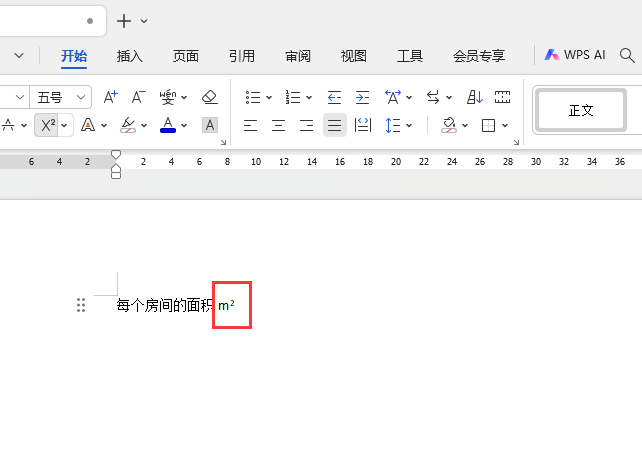
Task: Insert numbered list
Action: point(293,97)
